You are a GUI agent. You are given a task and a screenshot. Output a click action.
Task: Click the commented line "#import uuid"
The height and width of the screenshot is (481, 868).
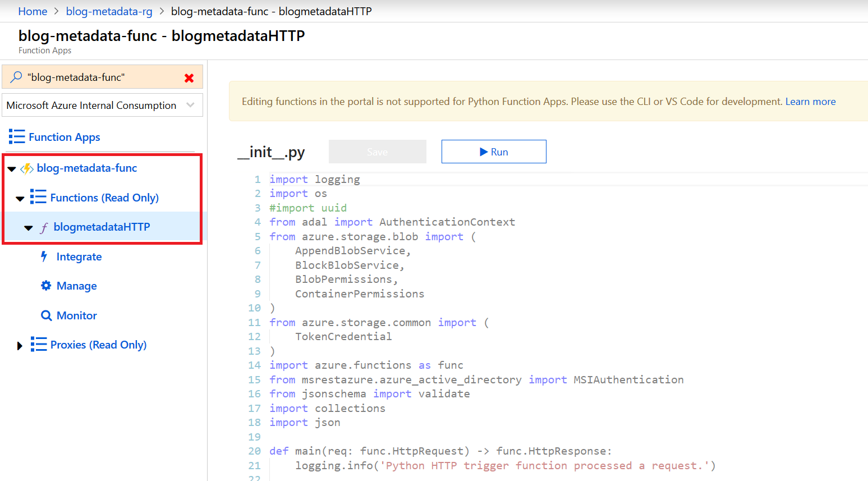point(308,208)
